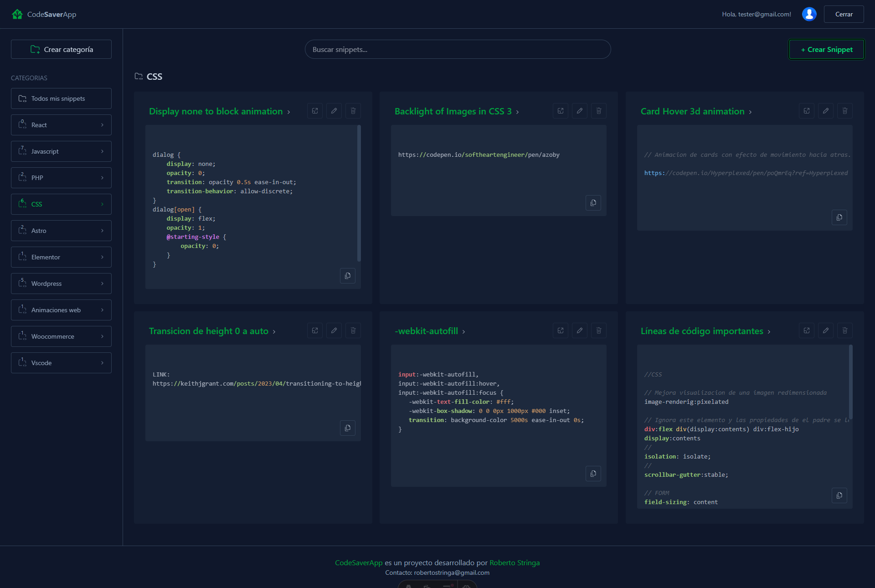
Task: Focus the 'Buscar snippets...' search field
Action: 458,49
